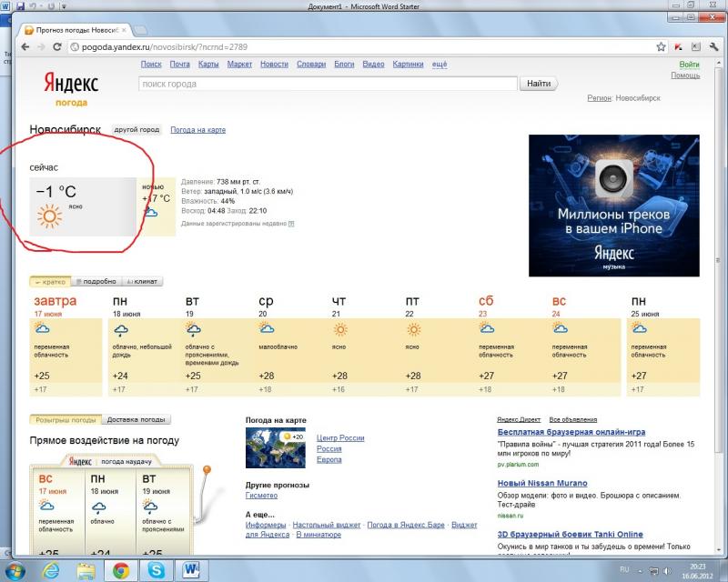728x582 pixels.
Task: Open the Россия map link
Action: tap(329, 449)
